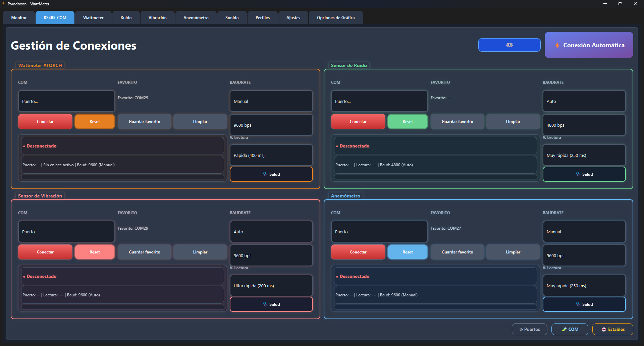This screenshot has height=346, width=644.
Task: Click Conectar in Sensor de Ruido panel
Action: pos(358,122)
